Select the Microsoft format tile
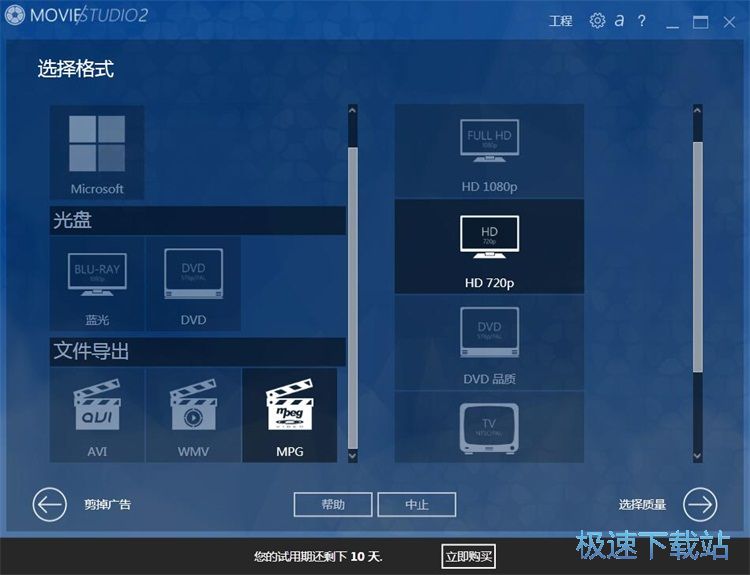This screenshot has width=750, height=575. click(97, 152)
